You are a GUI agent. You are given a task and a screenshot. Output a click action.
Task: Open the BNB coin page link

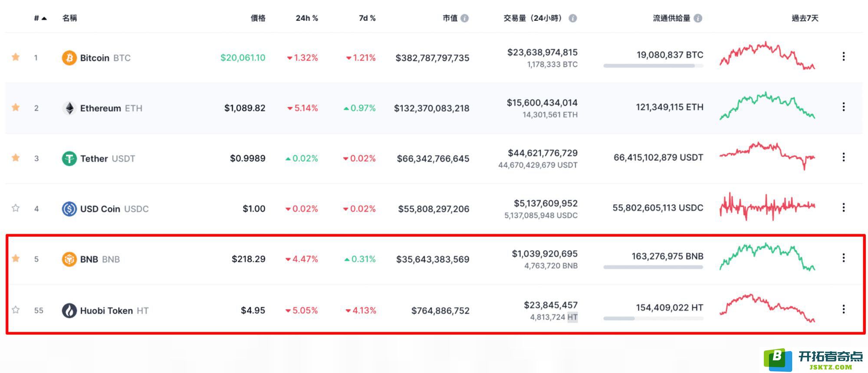100,259
